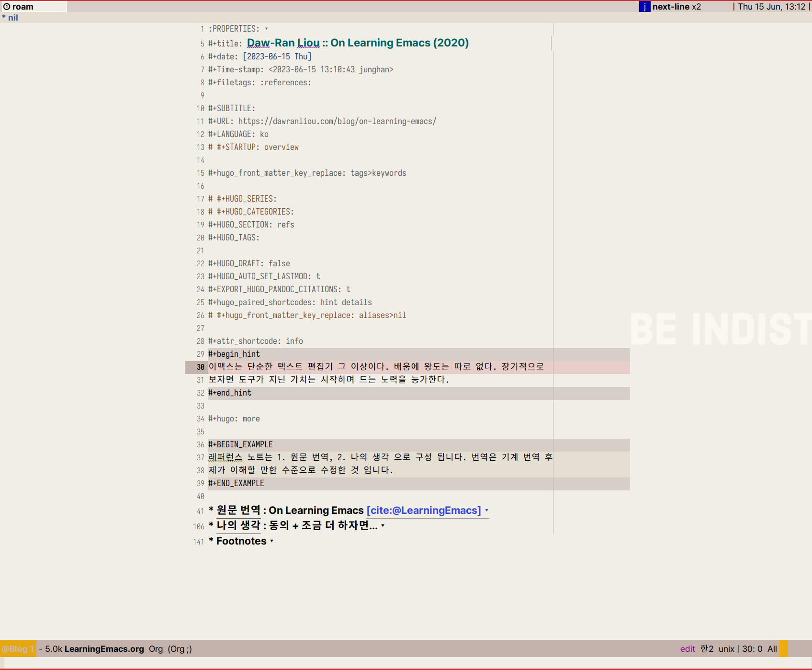Click the '#+LANGUAGE: ko' line

pos(238,134)
